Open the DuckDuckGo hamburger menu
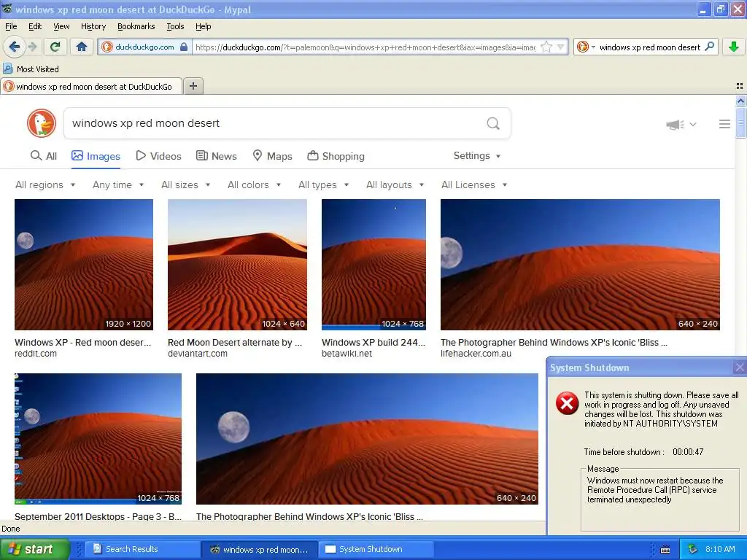Screen dimensions: 747x560 point(724,124)
